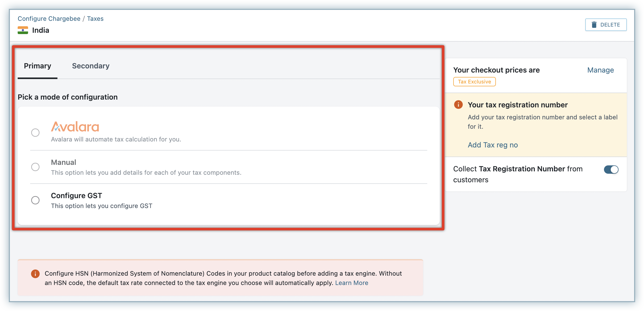Select the Configure GST radio button
Viewport: 644px width, 311px height.
tap(35, 200)
